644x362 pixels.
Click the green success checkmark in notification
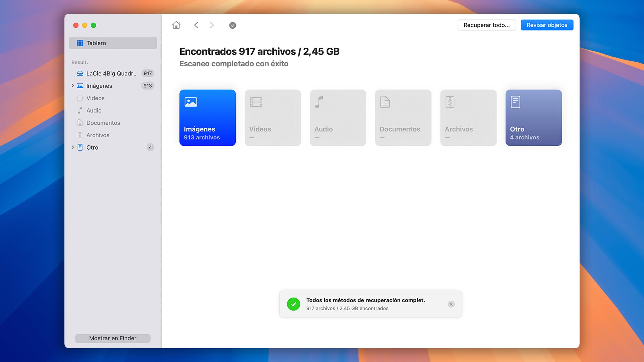point(293,304)
